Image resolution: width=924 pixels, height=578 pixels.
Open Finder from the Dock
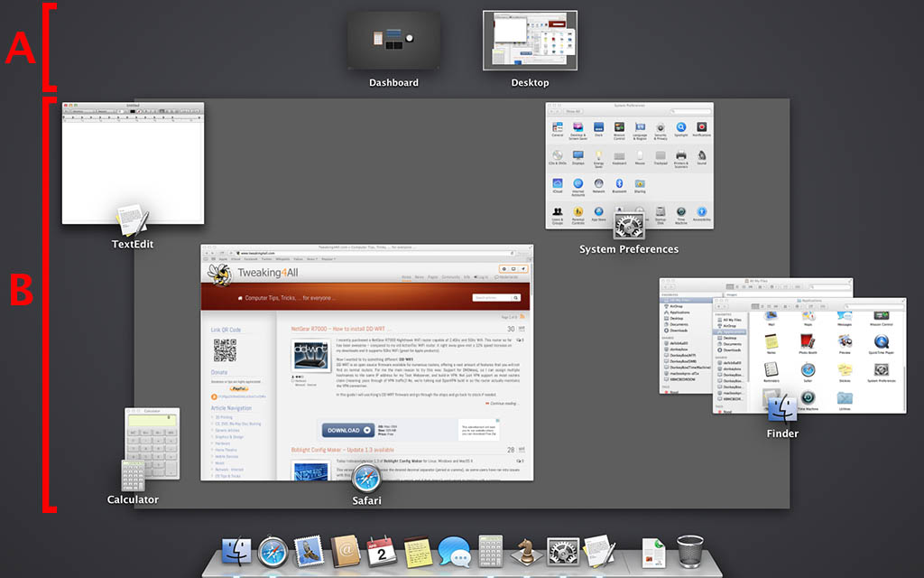coord(236,552)
